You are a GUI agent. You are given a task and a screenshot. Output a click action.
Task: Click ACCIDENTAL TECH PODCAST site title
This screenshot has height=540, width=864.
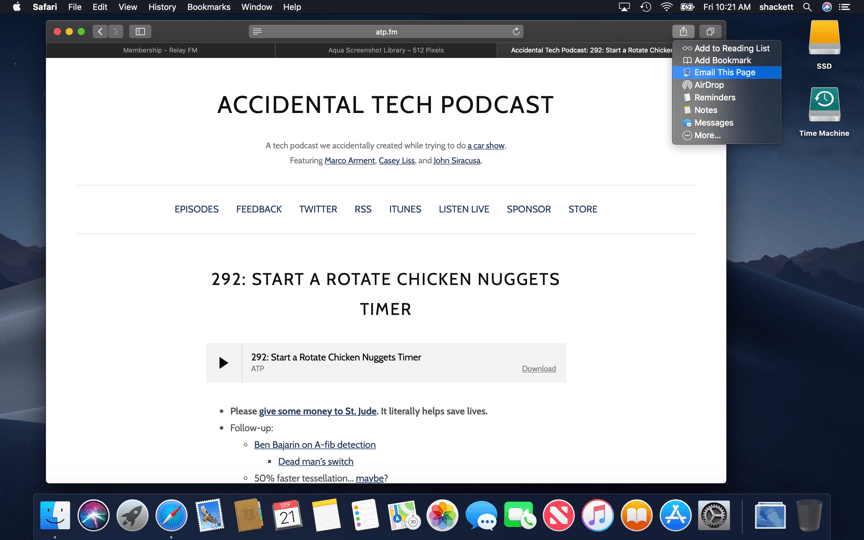coord(386,105)
